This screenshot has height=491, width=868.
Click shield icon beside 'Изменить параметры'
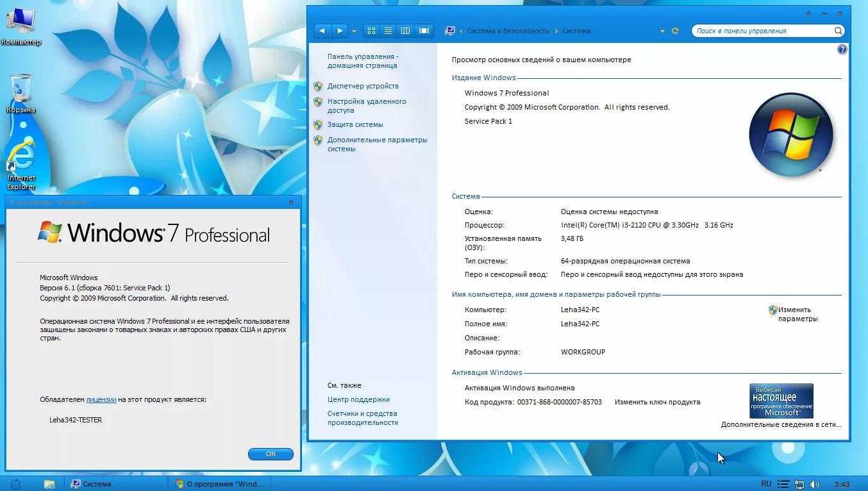coord(772,310)
